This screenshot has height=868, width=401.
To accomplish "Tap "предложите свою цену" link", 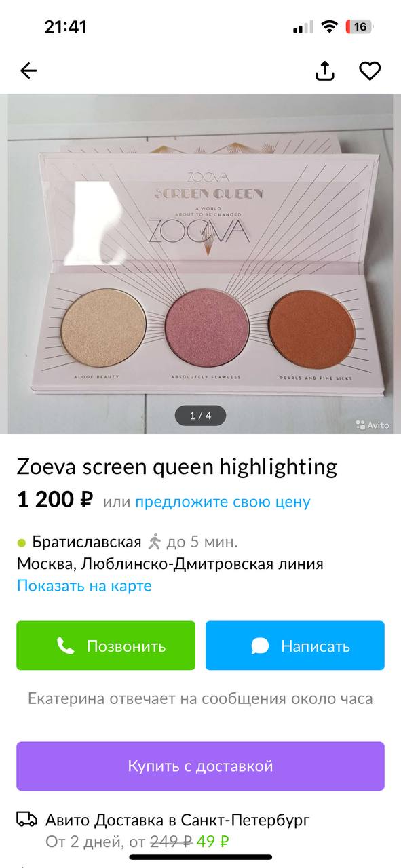I will [223, 502].
